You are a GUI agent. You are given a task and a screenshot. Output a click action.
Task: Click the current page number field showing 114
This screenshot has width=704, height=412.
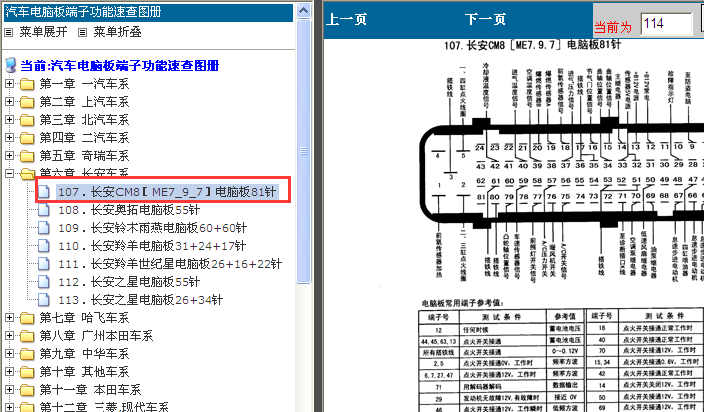tap(666, 24)
